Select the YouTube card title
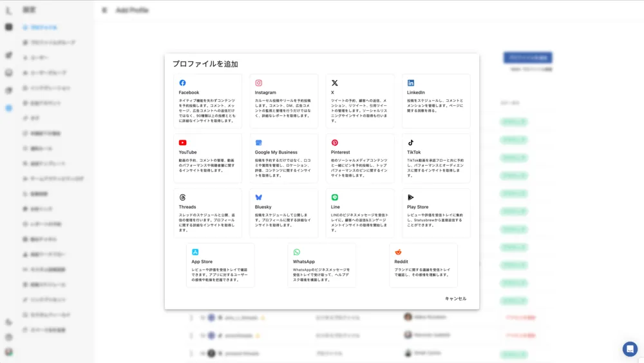 pos(187,152)
